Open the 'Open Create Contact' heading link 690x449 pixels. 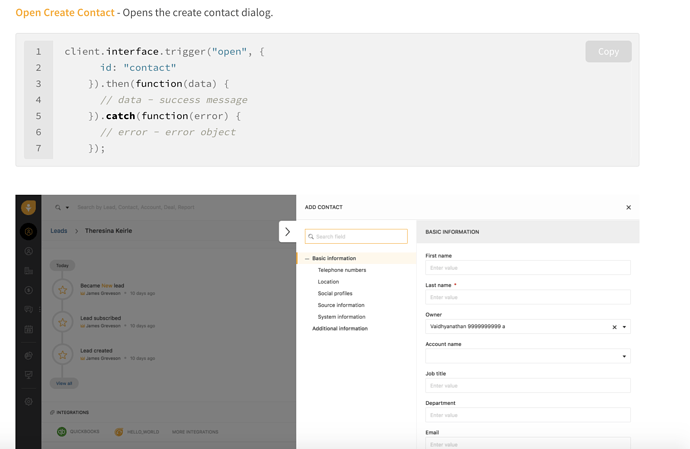65,12
